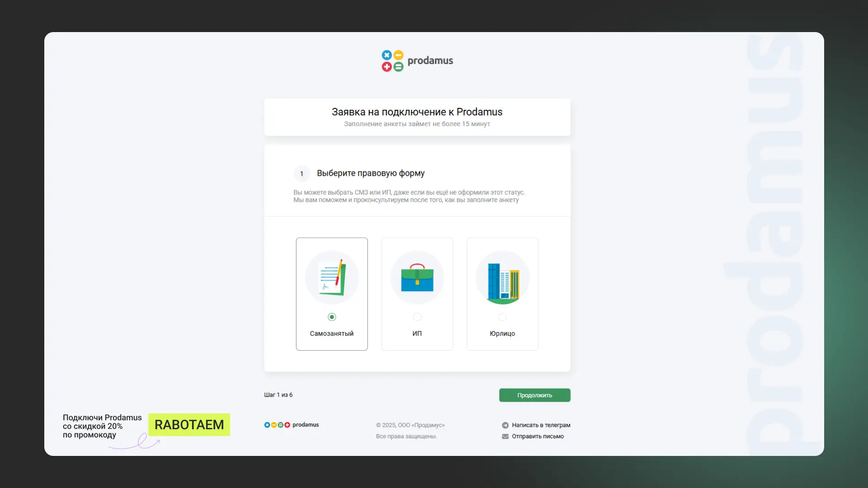Viewport: 868px width, 488px height.
Task: Select the ИП card
Action: 417,294
